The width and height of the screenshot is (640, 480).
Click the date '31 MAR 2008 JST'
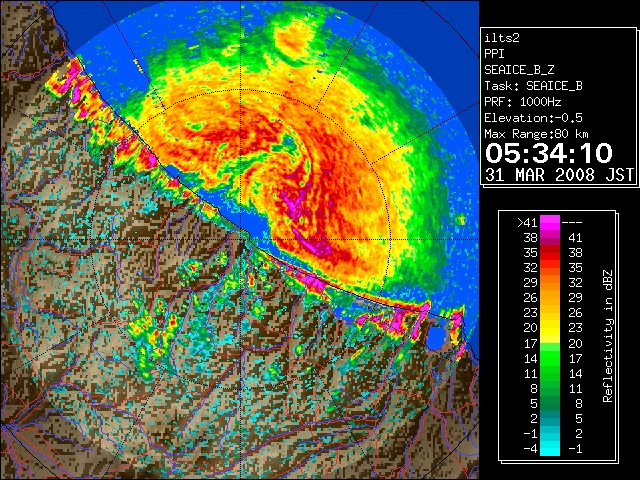click(559, 175)
